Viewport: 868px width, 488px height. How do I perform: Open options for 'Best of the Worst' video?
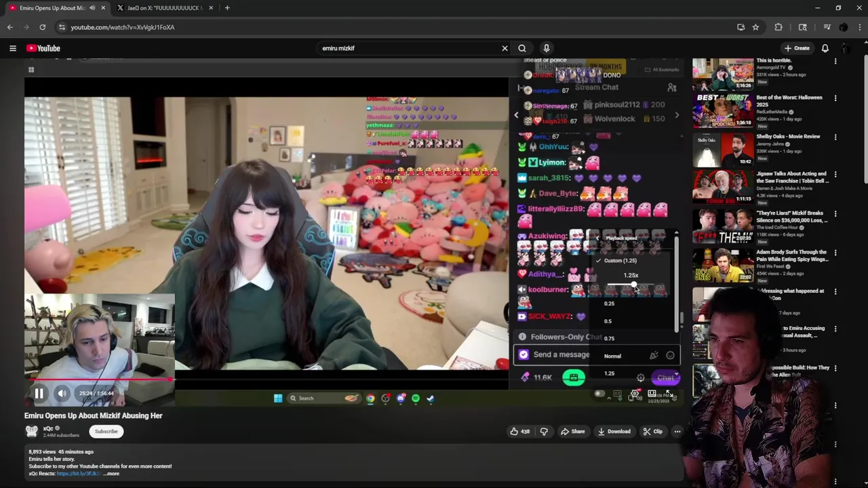[835, 98]
